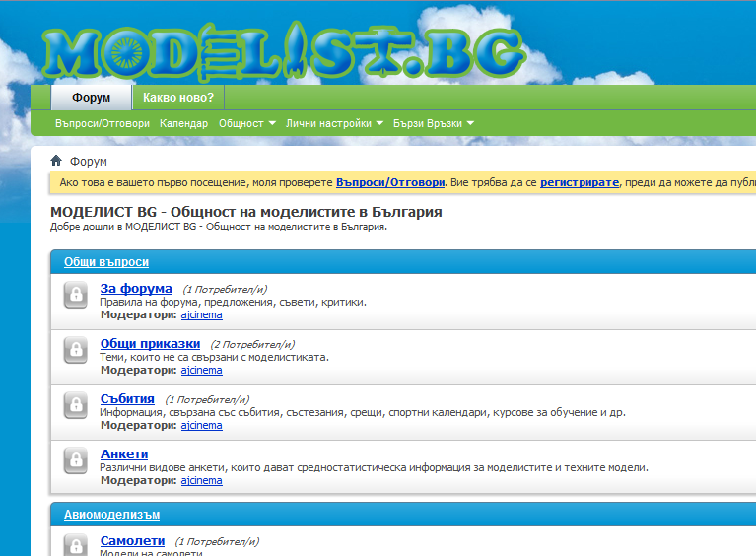Click the регистрирате link in notice
Screen dimensions: 756x556
pos(579,182)
